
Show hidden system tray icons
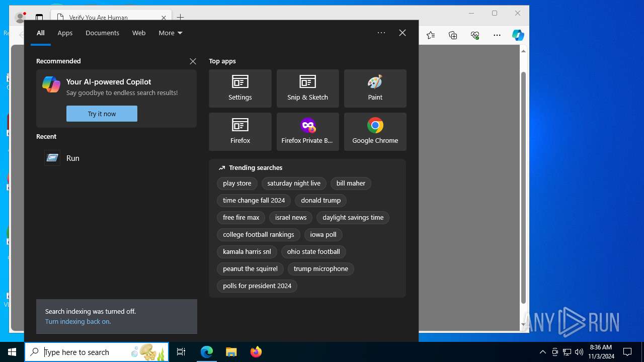pos(542,352)
